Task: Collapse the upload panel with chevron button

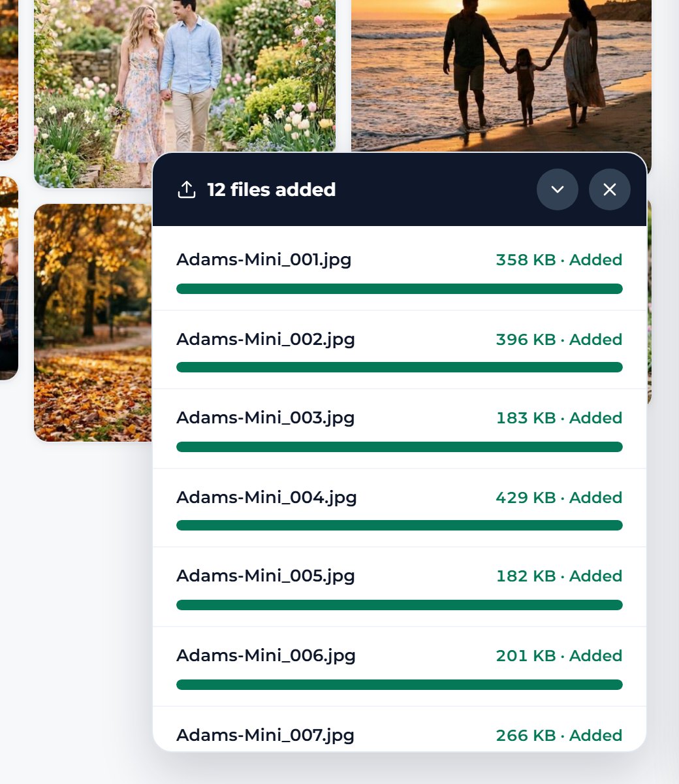Action: coord(558,189)
